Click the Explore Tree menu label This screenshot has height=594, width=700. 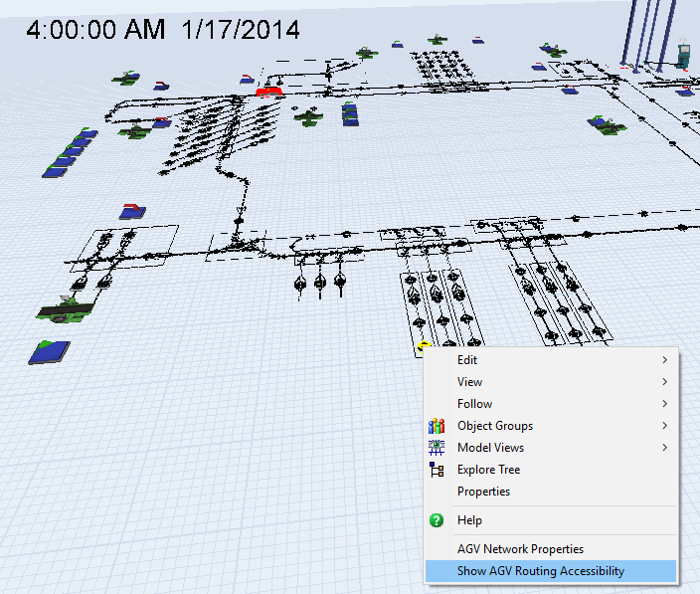tap(488, 470)
